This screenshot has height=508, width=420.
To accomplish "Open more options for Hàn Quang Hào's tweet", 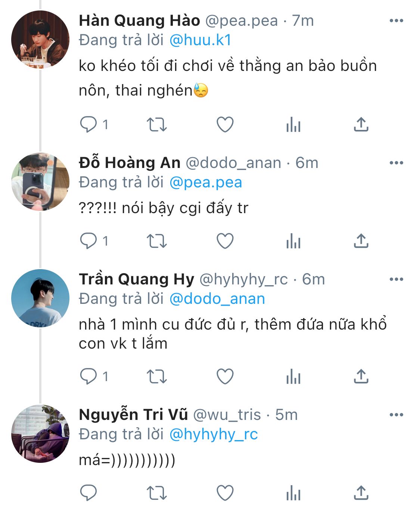I will (396, 21).
